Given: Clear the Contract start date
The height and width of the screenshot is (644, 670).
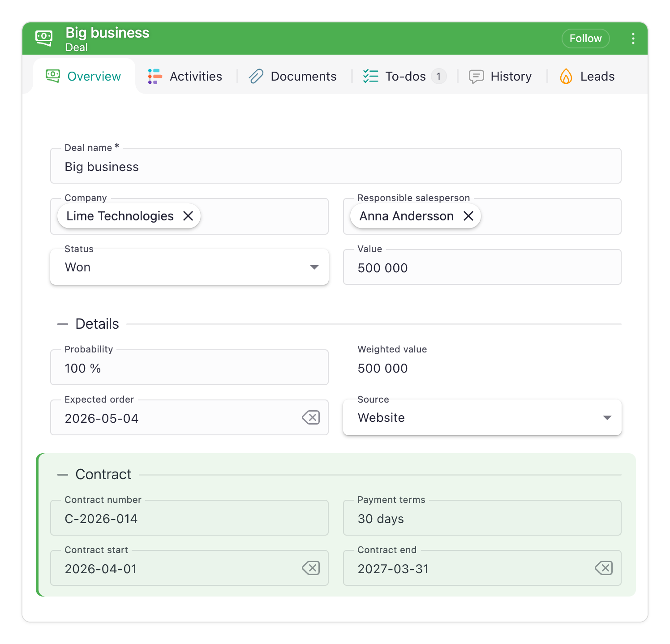Looking at the screenshot, I should [311, 568].
